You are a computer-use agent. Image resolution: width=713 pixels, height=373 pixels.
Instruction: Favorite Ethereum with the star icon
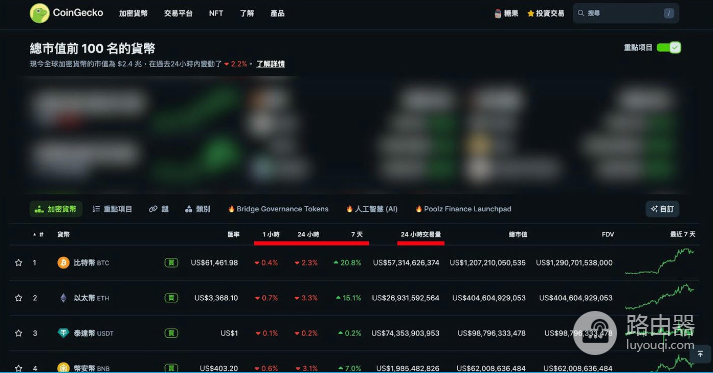coord(19,298)
